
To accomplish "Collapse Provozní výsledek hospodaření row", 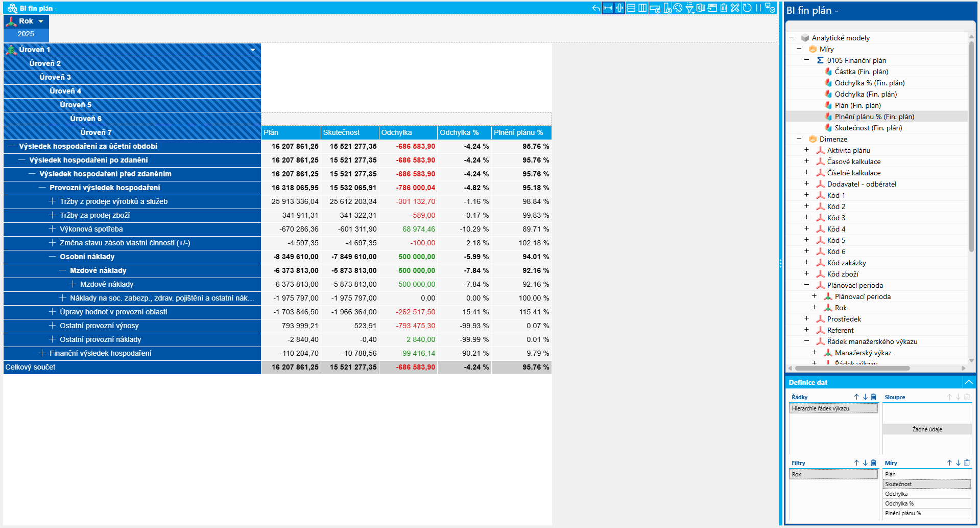I will pos(42,188).
